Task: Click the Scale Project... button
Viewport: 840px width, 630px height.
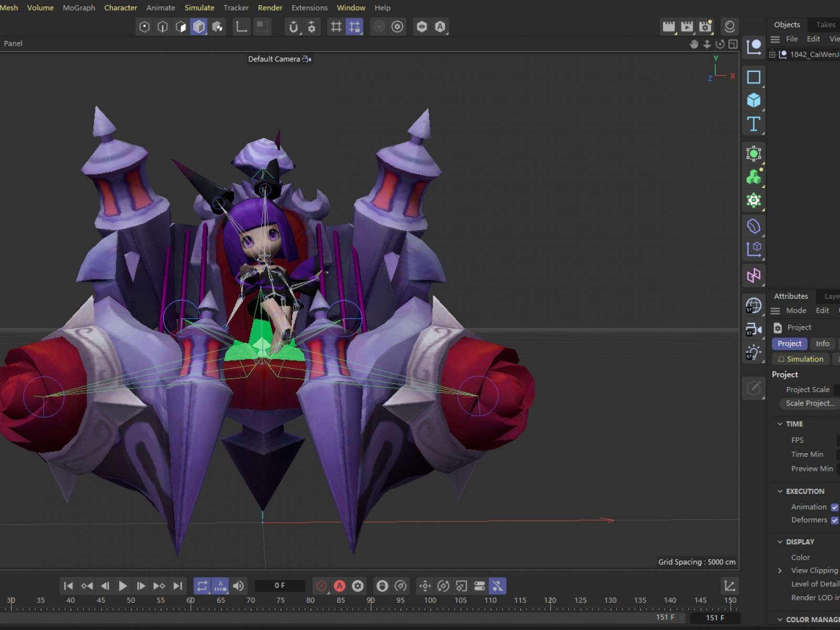Action: [810, 403]
